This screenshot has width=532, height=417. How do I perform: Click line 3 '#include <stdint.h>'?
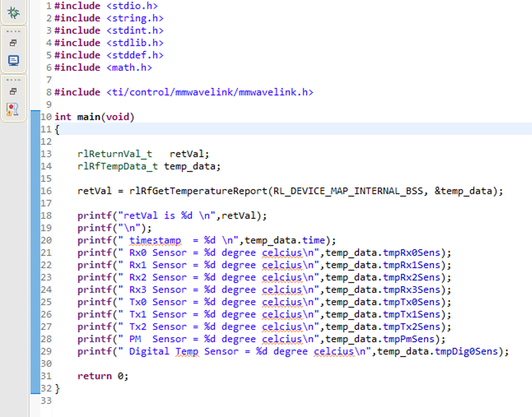[x=109, y=30]
